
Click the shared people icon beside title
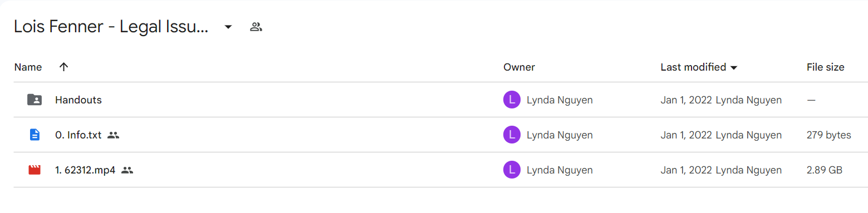tap(256, 27)
